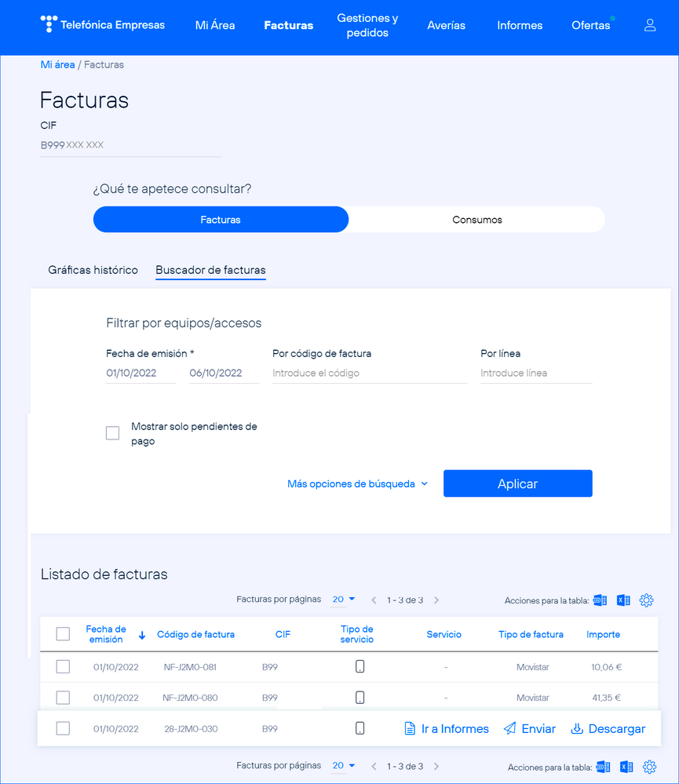This screenshot has height=784, width=679.
Task: Click the Telefónica Empresas logo
Action: click(103, 24)
